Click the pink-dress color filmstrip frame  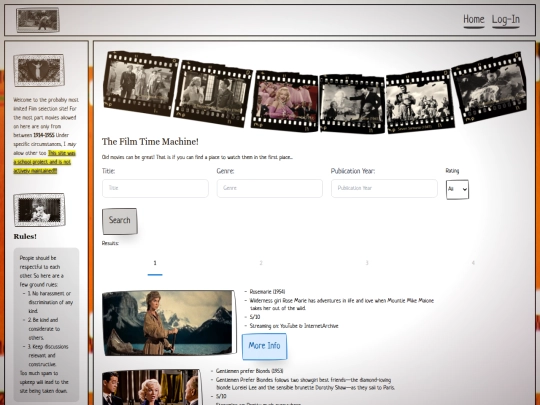(x=285, y=102)
